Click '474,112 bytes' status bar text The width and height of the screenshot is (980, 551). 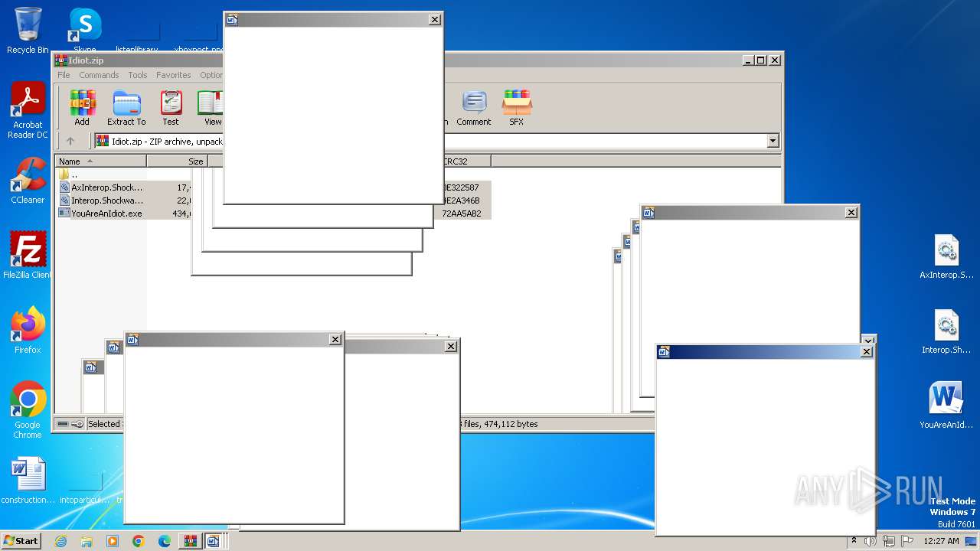[511, 424]
